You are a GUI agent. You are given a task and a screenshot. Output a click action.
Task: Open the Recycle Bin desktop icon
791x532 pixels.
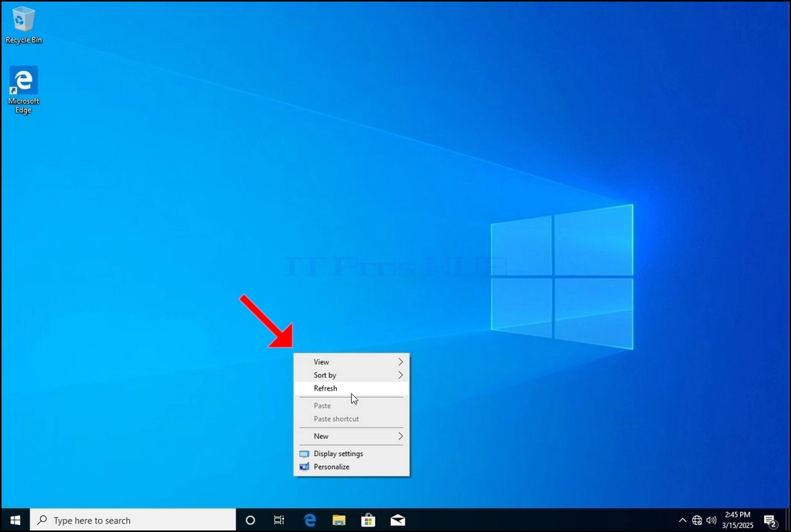pos(23,25)
